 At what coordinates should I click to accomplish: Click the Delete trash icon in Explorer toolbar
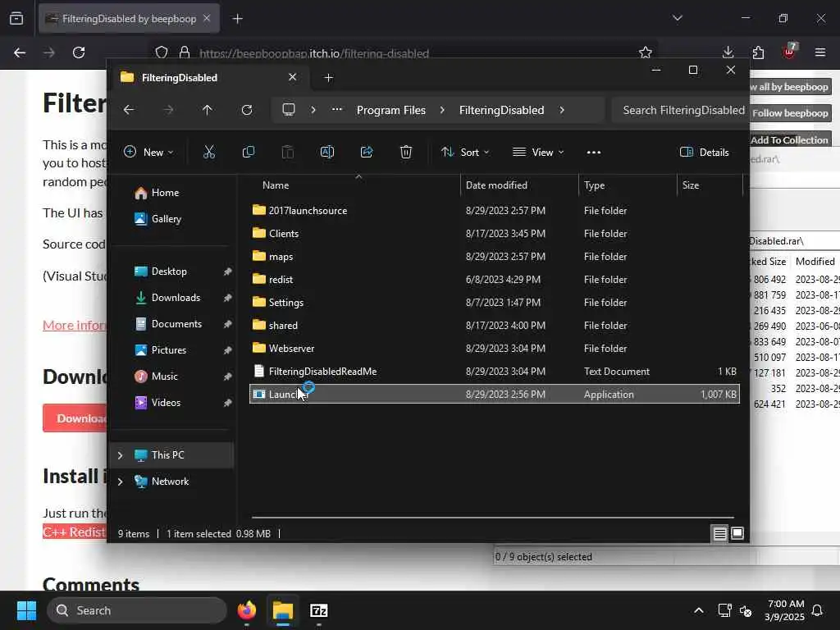click(405, 152)
